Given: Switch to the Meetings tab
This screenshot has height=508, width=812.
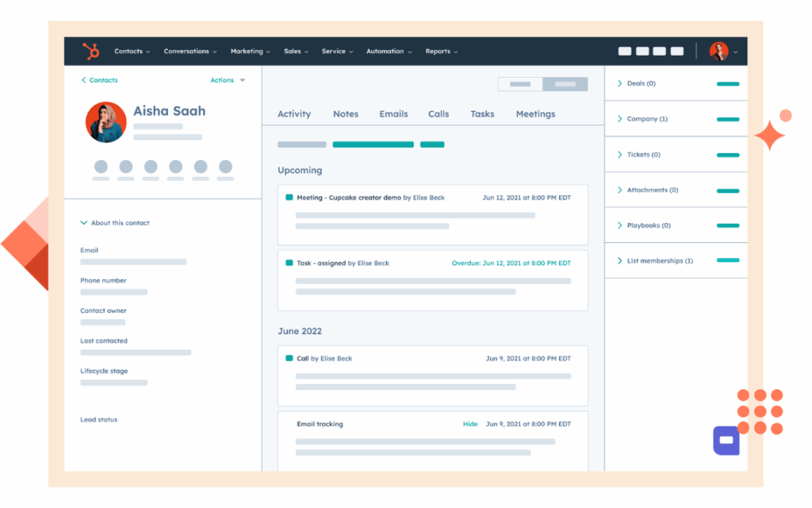Looking at the screenshot, I should click(x=535, y=114).
